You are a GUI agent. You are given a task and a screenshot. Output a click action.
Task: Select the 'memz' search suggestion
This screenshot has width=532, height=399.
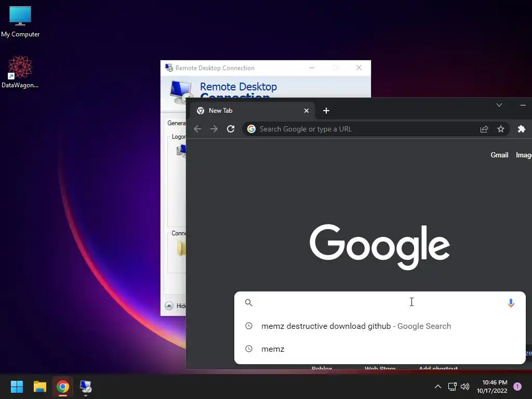click(x=380, y=349)
